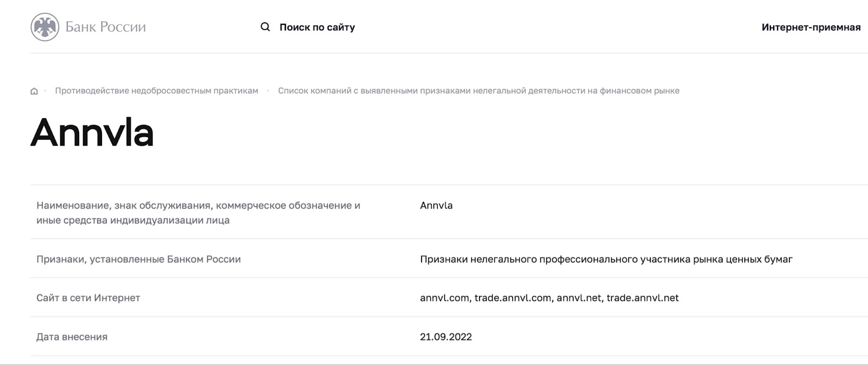The width and height of the screenshot is (868, 365).
Task: Open the Интернет-приемная link
Action: (811, 27)
